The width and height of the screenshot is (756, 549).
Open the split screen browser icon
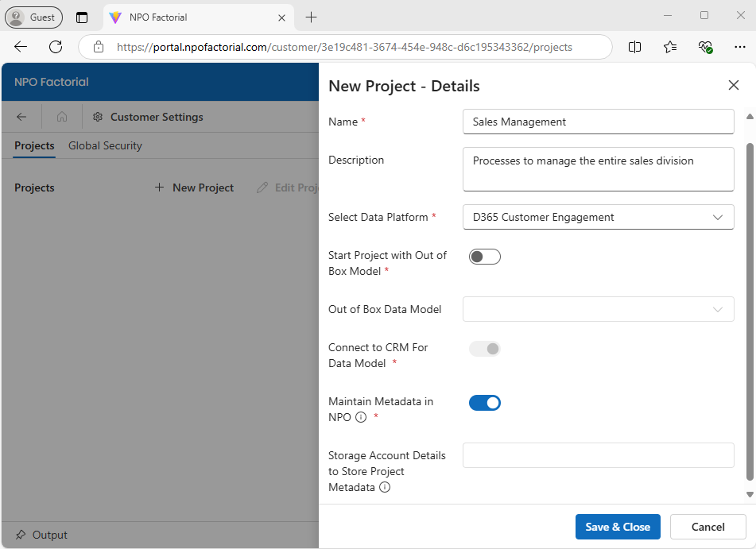634,47
